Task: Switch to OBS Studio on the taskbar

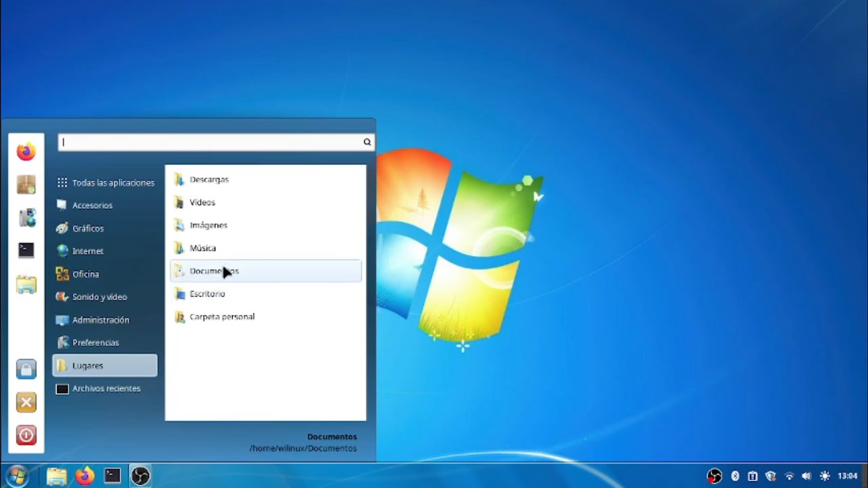Action: [140, 476]
